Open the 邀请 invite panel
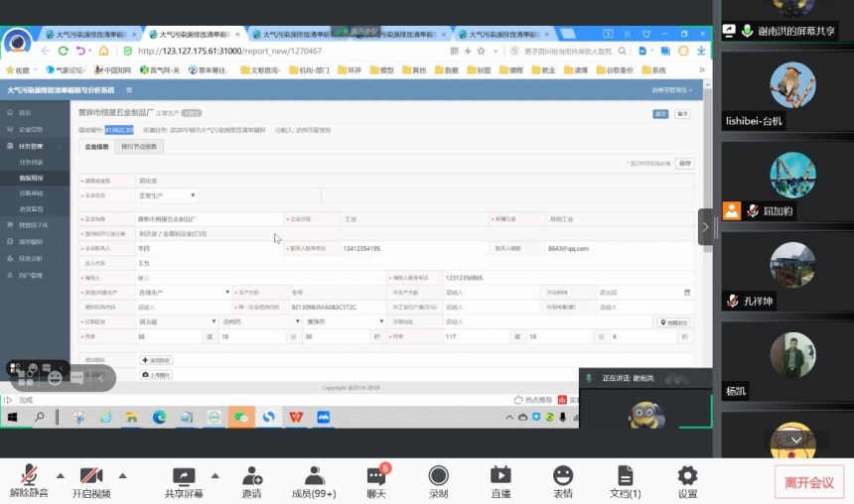Screen dimensions: 854x504 point(251,482)
